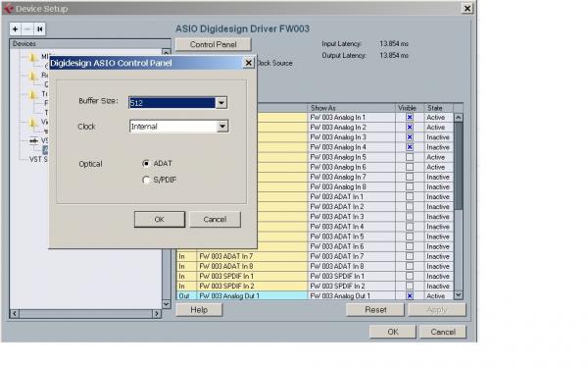This screenshot has height=368, width=588.
Task: Click the port list vertical scrollbar thumb
Action: (x=459, y=166)
